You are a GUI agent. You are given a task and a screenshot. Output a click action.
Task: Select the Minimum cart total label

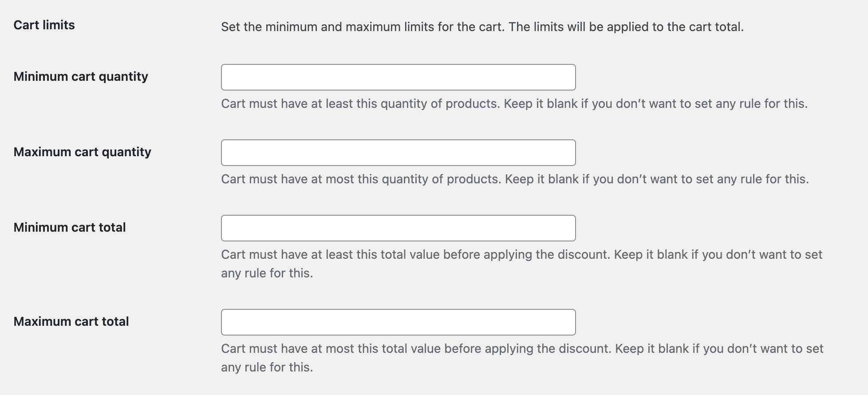[69, 227]
